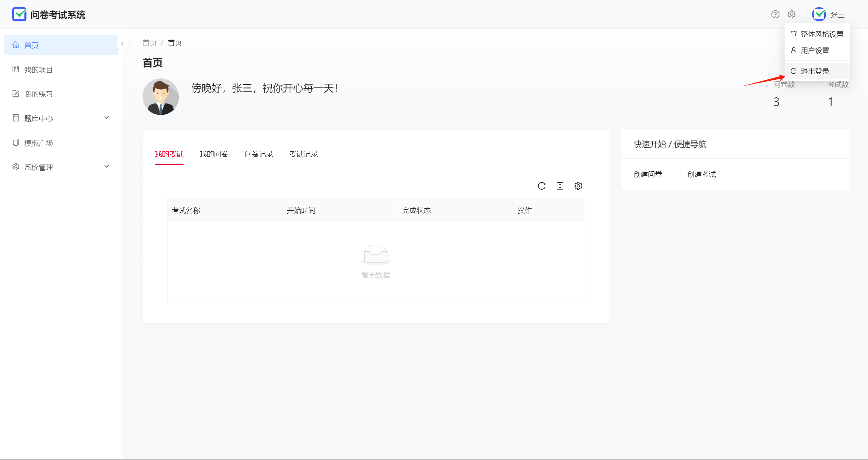Click the questionnaire count value 3
The height and width of the screenshot is (460, 868).
(x=776, y=102)
